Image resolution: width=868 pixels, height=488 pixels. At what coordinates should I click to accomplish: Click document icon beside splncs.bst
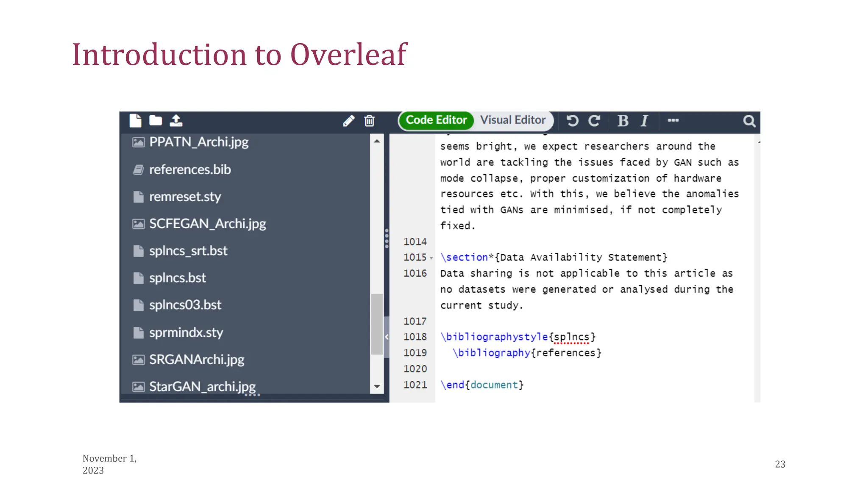click(138, 278)
